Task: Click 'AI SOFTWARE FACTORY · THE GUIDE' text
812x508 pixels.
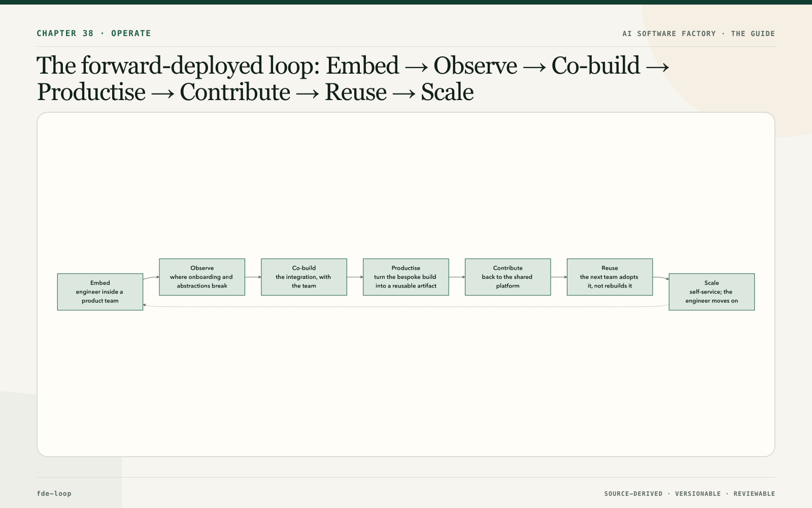Action: pos(699,34)
